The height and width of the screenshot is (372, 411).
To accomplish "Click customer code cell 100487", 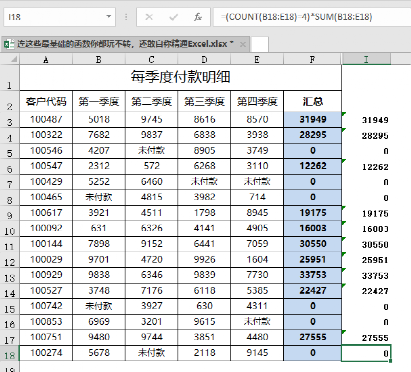I will pyautogui.click(x=46, y=119).
